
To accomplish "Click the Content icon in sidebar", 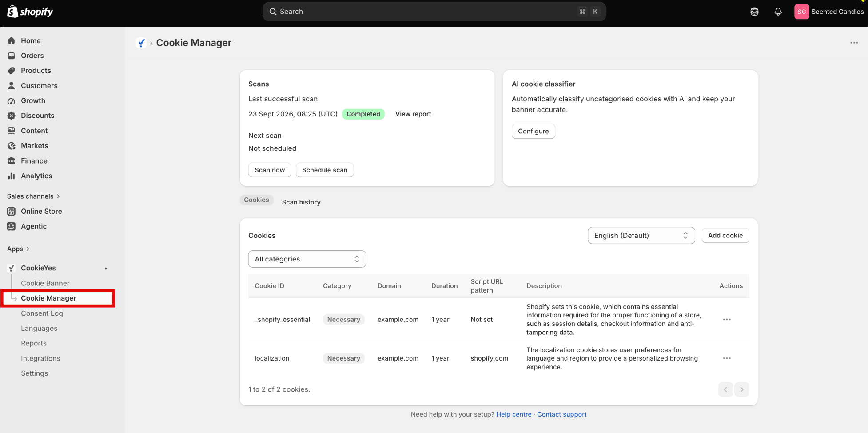I will (12, 131).
